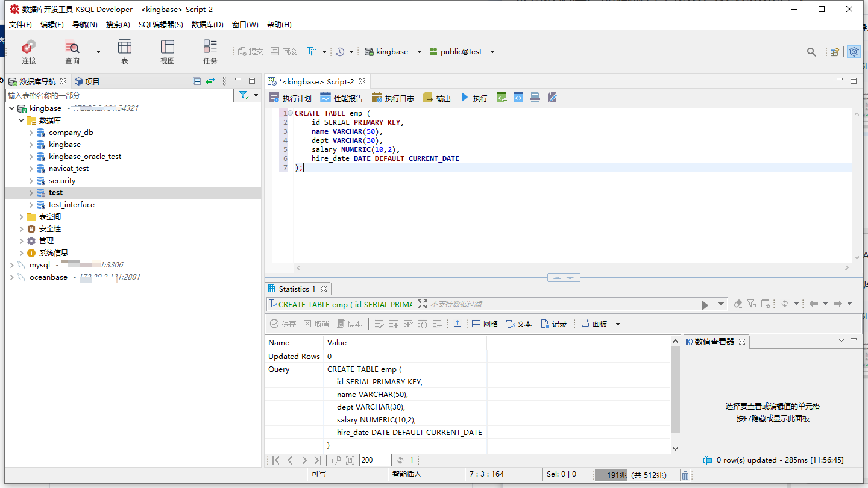
Task: Expand the mysql connection node
Action: (x=12, y=265)
